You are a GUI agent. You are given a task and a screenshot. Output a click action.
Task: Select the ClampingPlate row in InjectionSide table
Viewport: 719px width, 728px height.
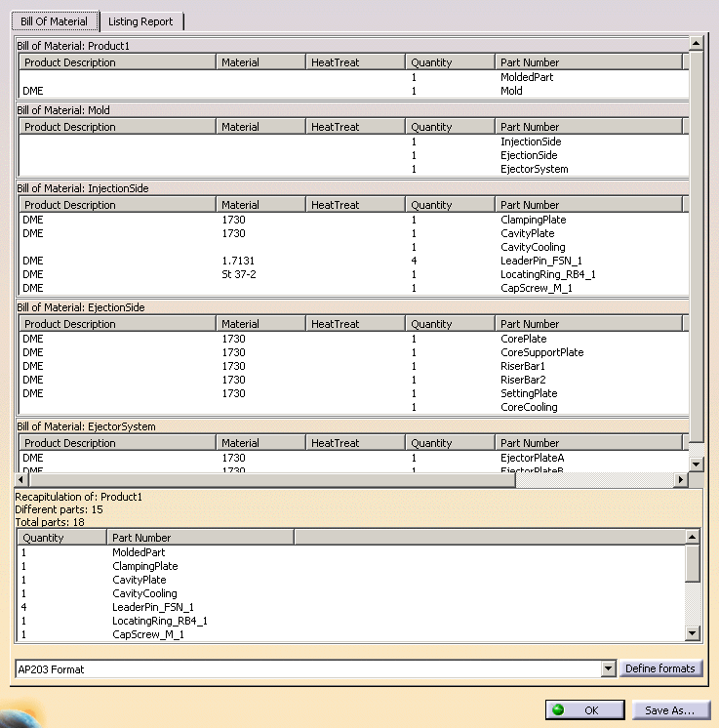(x=354, y=220)
